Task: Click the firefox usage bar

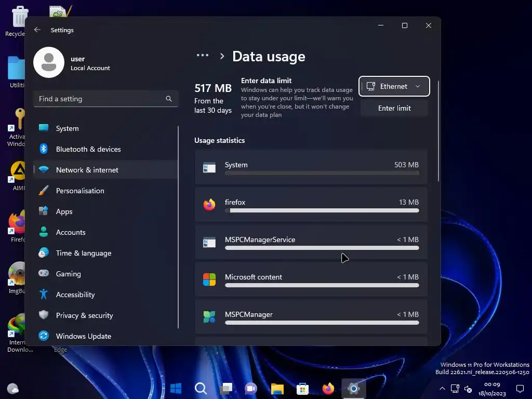Action: 322,211
